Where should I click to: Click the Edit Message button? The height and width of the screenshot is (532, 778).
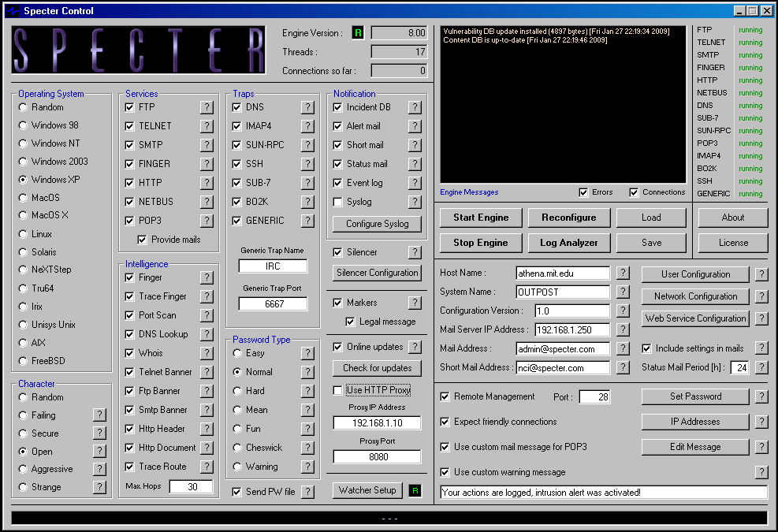[x=695, y=447]
